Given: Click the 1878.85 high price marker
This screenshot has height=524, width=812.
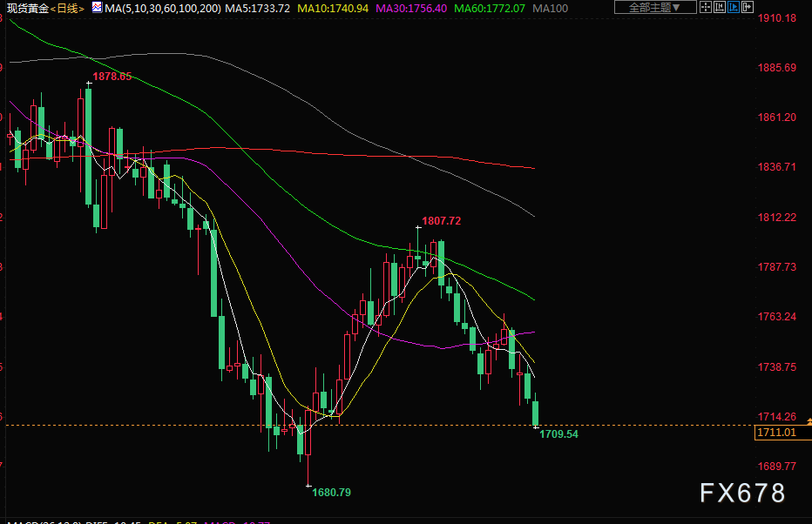Looking at the screenshot, I should pos(112,77).
